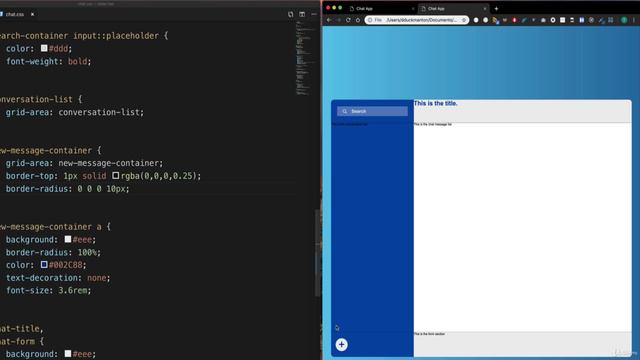Click the 'font-size: 3.6rem;' line
The image size is (640, 360).
click(x=49, y=290)
